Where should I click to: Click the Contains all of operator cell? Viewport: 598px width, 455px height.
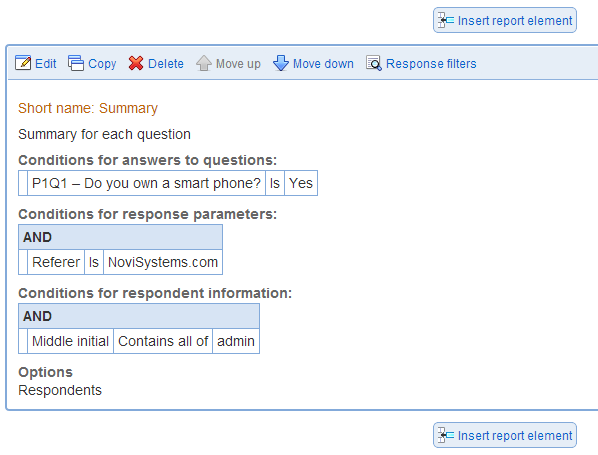point(163,341)
